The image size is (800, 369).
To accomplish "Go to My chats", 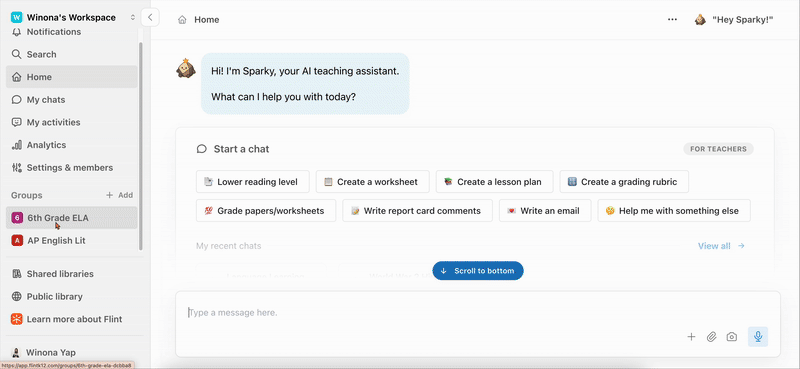I will (x=71, y=100).
